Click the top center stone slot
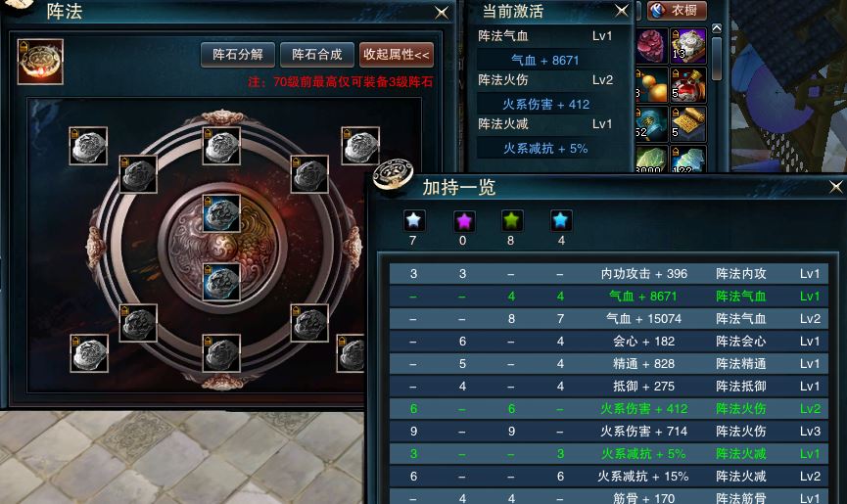Viewport: 847px width, 504px height. tap(221, 146)
